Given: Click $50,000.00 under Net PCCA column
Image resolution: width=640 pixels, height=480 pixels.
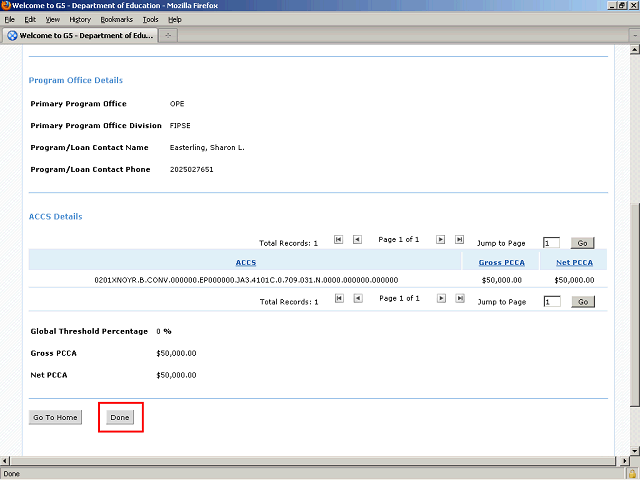Looking at the screenshot, I should 574,280.
